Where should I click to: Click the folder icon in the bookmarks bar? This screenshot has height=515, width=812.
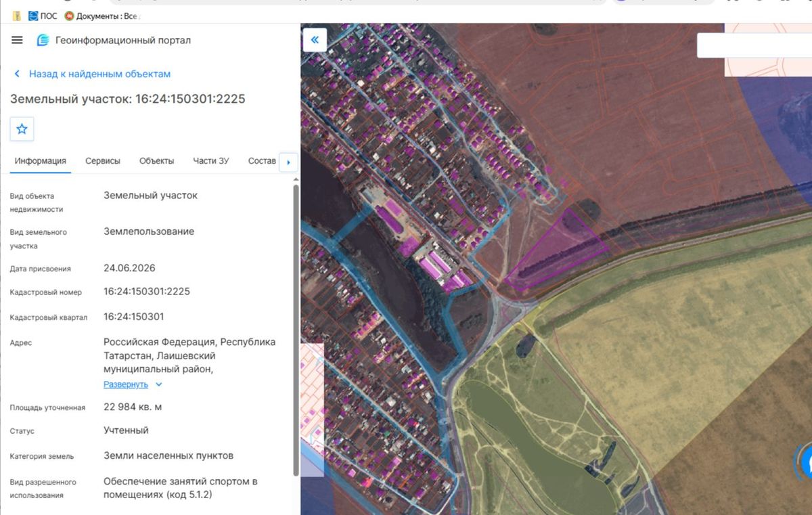pyautogui.click(x=16, y=16)
